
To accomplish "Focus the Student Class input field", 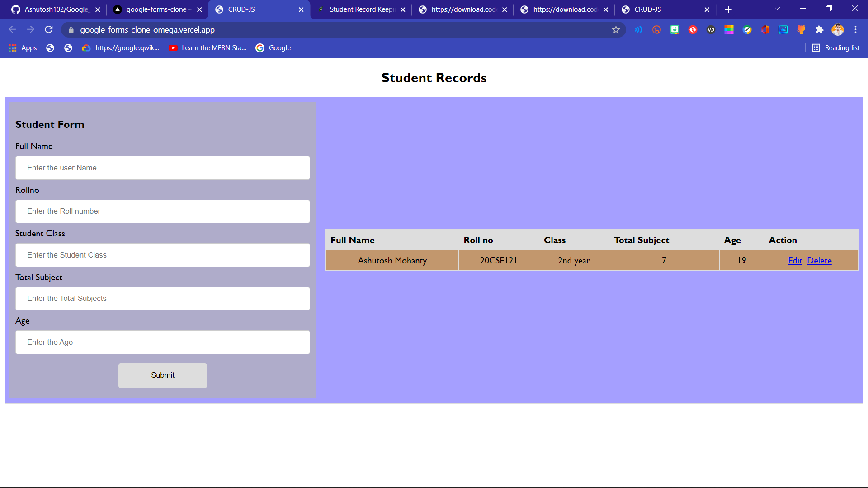I will pyautogui.click(x=163, y=255).
